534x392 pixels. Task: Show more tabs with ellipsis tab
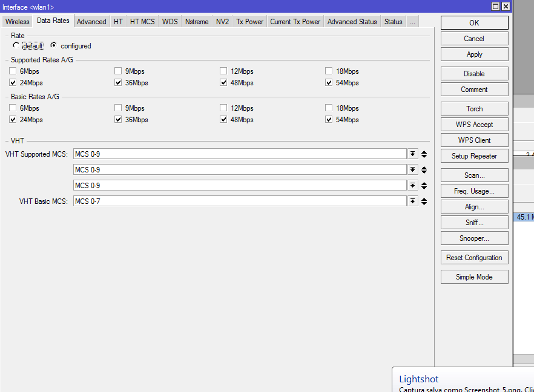[412, 21]
